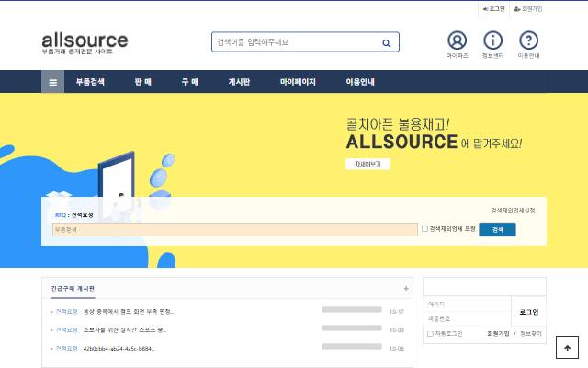Viewport: 588px width, 368px height.
Task: Toggle 검색제외업체 포함 checkbox
Action: [424, 229]
